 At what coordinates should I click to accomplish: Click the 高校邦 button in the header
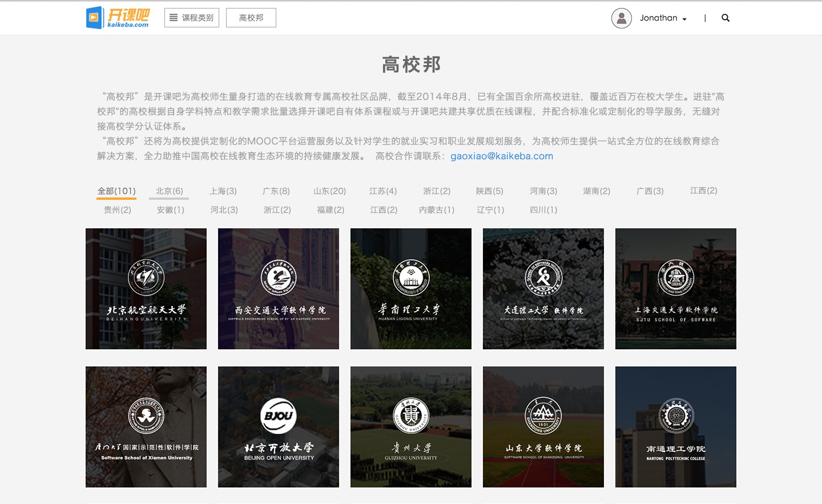[x=251, y=18]
